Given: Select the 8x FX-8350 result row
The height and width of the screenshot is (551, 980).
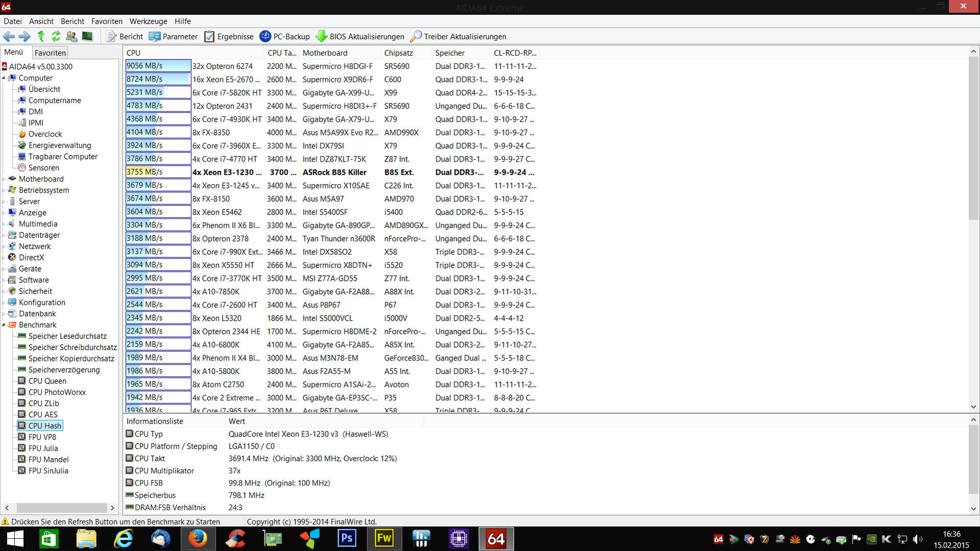Looking at the screenshot, I should (x=332, y=132).
